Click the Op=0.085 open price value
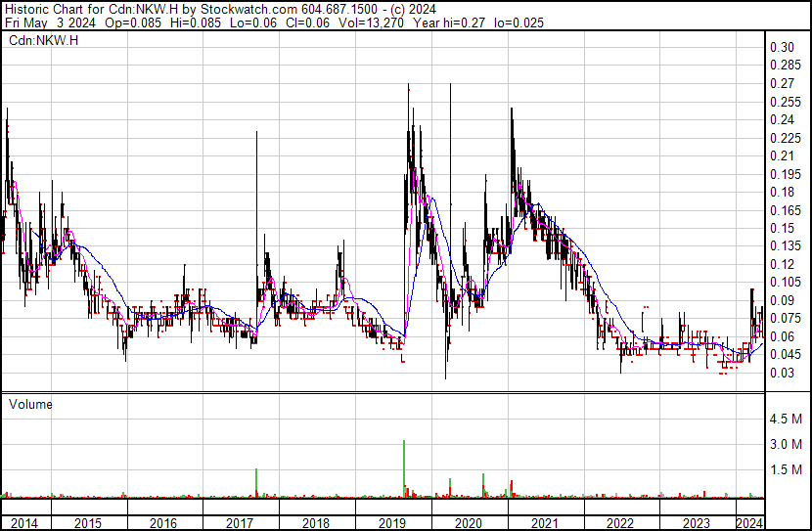This screenshot has height=531, width=812. (133, 22)
